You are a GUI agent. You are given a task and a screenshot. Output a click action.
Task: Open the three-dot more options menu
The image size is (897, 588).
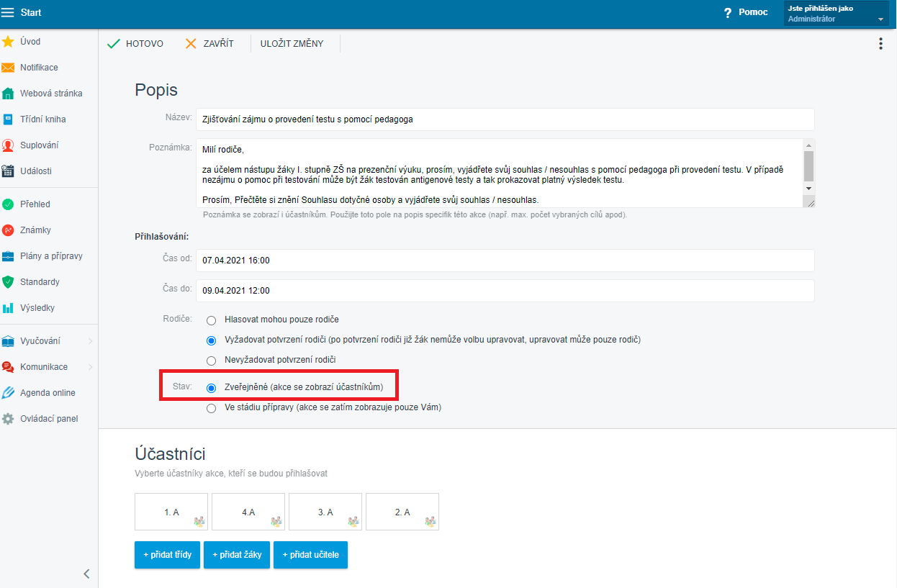880,44
